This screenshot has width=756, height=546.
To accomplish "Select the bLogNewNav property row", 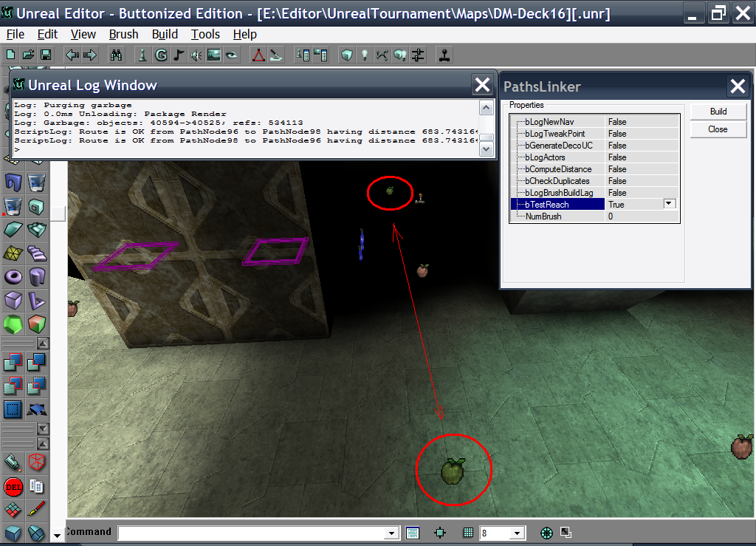I will tap(595, 122).
